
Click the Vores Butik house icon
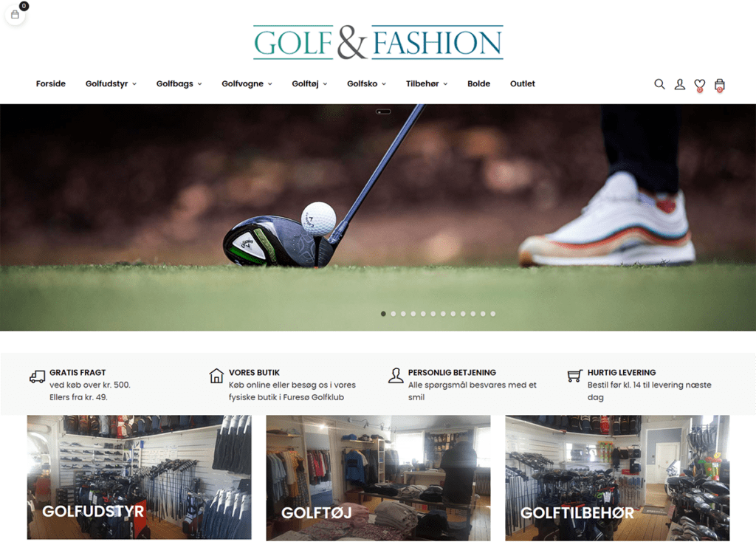[216, 376]
